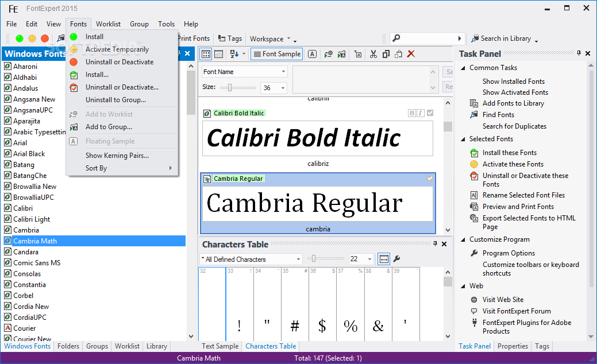Click the red X Delete icon
Image resolution: width=597 pixels, height=364 pixels.
coord(411,54)
